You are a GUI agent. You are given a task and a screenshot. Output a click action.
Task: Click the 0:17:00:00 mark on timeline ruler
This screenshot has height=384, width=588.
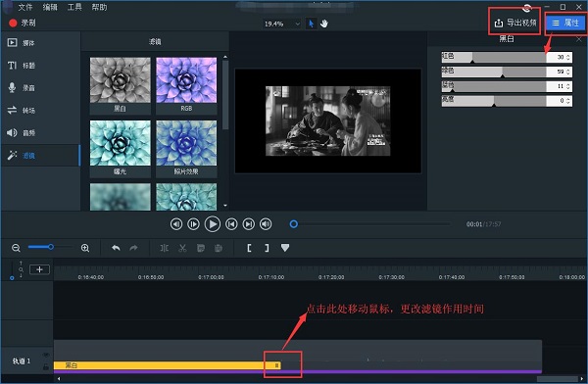211,277
